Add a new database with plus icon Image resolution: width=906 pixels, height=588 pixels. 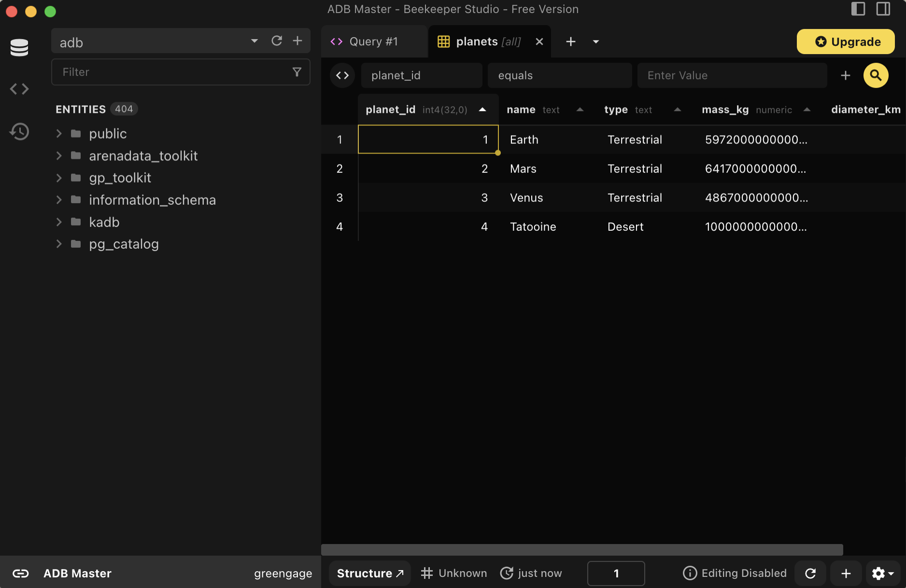[x=297, y=41]
